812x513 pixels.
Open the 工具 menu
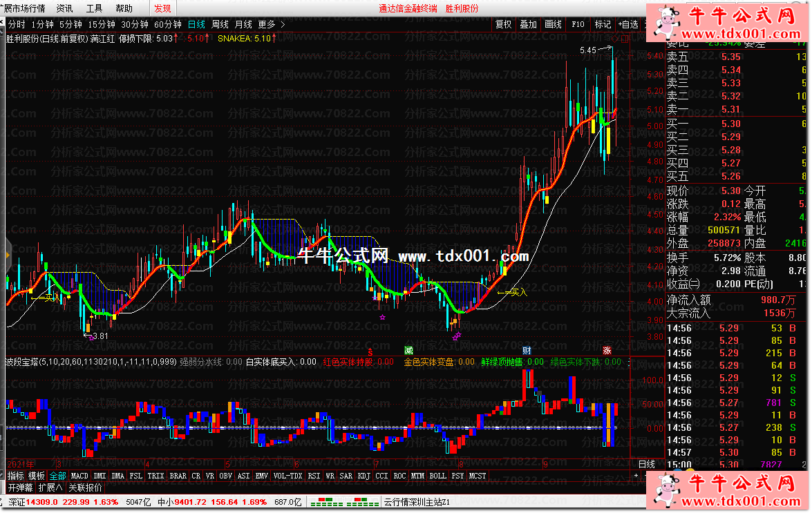pyautogui.click(x=94, y=8)
